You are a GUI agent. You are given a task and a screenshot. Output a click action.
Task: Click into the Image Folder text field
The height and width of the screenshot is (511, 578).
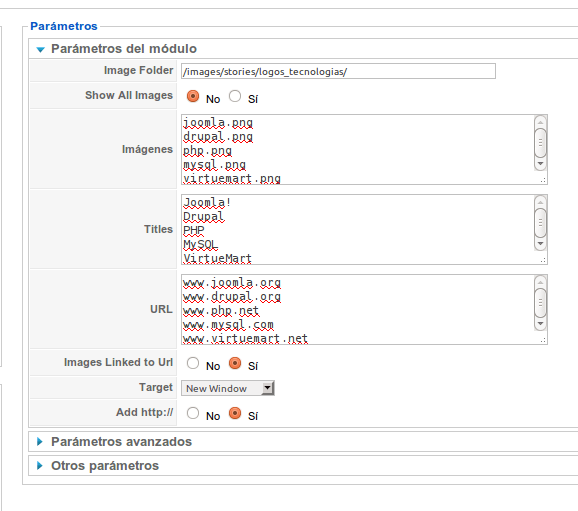(x=338, y=71)
